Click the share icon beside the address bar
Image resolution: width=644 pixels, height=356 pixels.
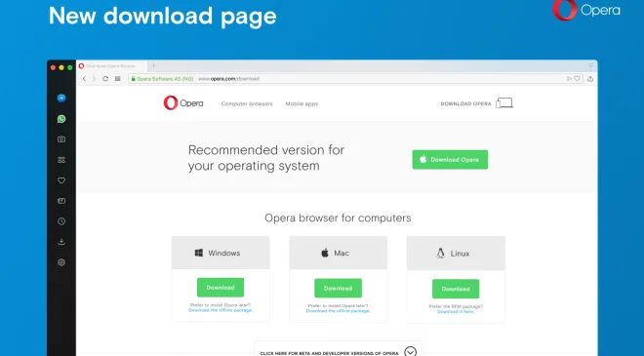pos(590,78)
